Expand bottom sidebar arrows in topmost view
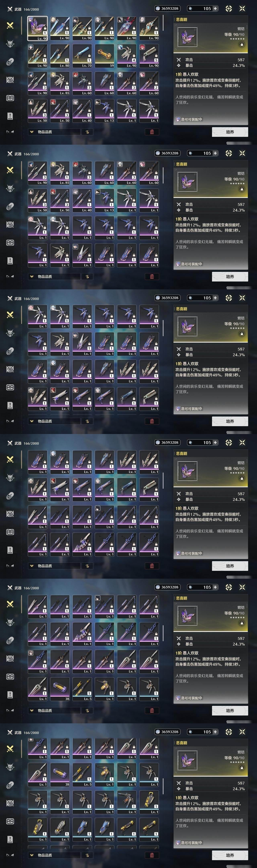Screen dimensions: 257x868 [x=10, y=132]
